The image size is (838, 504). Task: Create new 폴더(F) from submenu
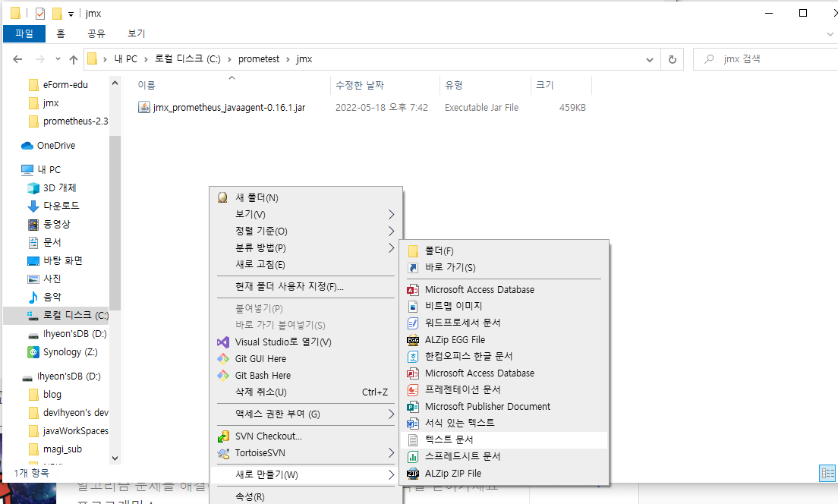(x=504, y=250)
